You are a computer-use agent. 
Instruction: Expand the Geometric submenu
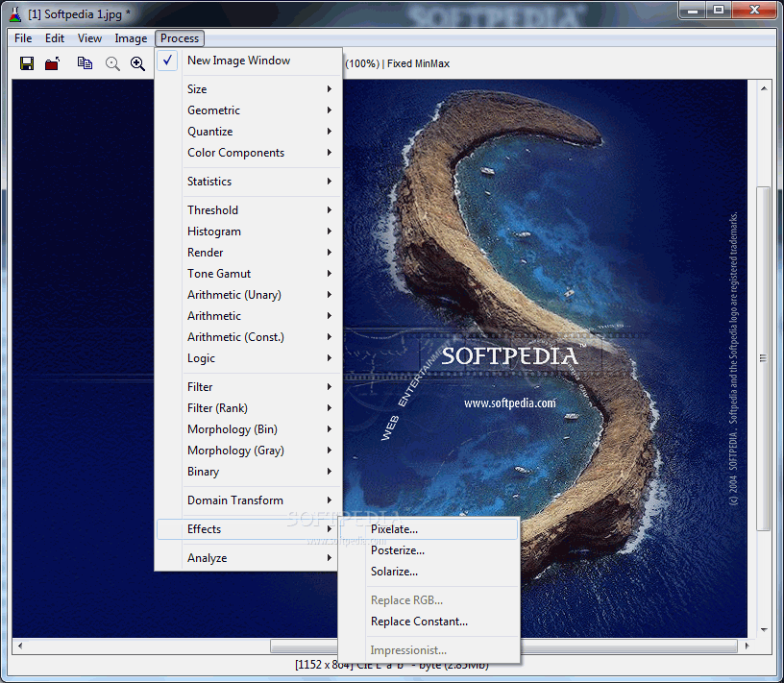point(249,110)
